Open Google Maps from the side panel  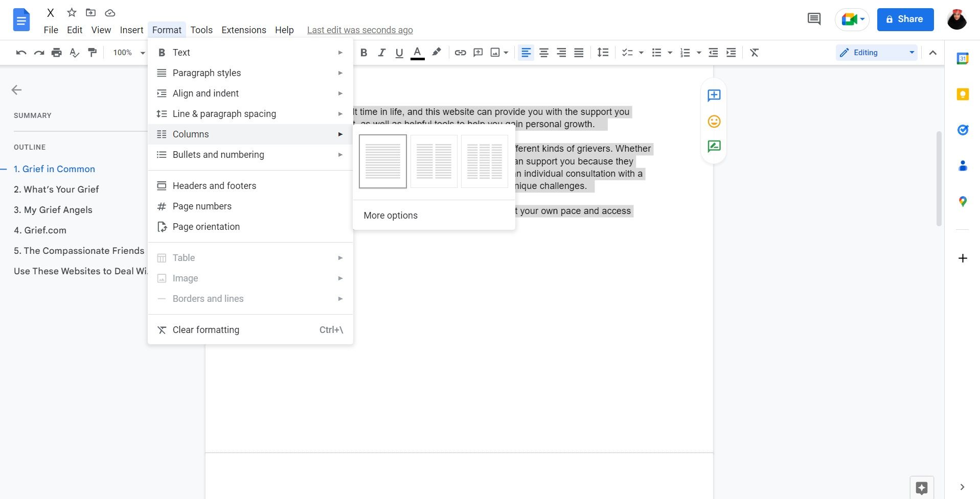pyautogui.click(x=963, y=201)
